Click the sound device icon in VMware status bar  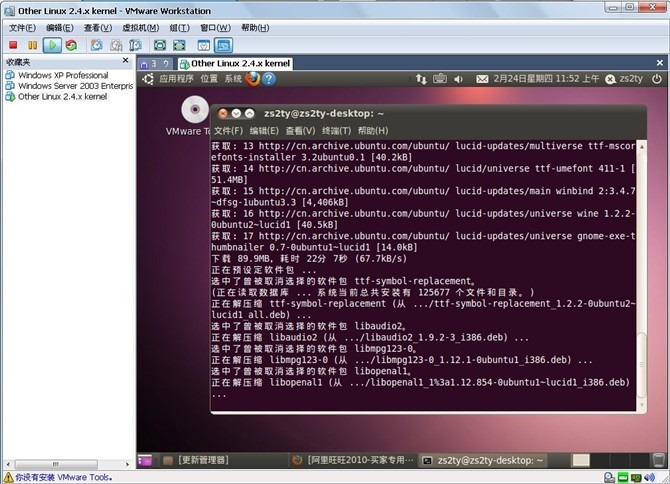point(649,478)
